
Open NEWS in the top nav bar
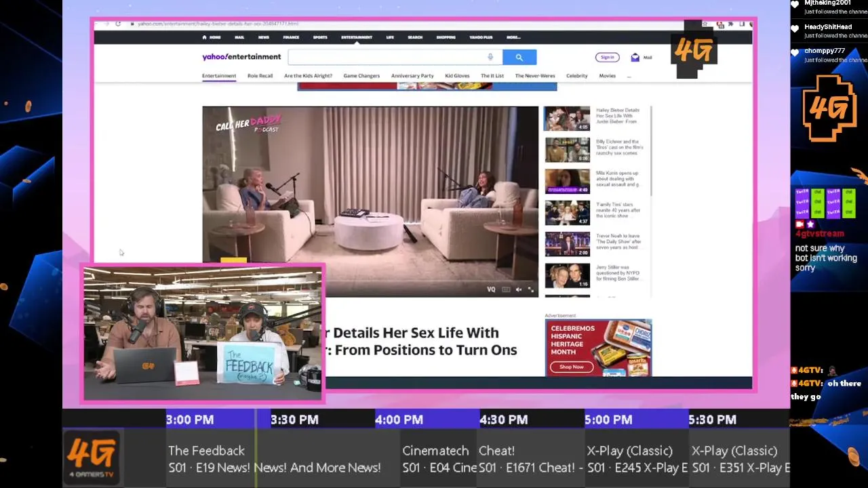pos(264,37)
